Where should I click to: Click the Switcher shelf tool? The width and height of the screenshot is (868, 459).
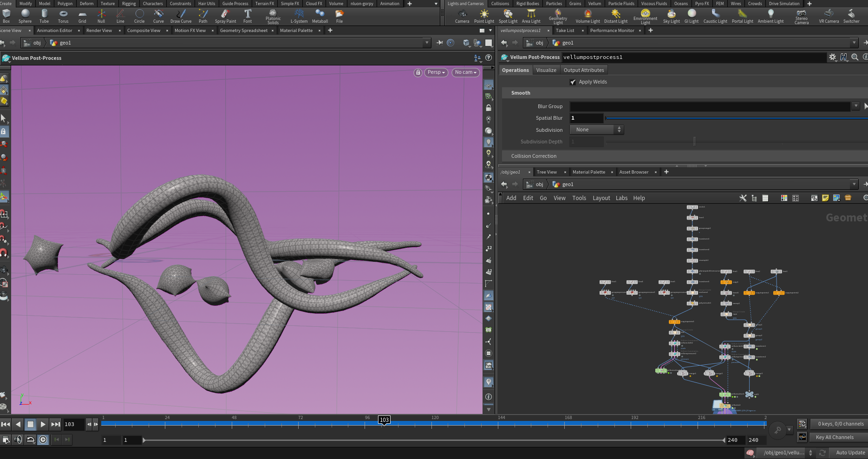pos(851,16)
